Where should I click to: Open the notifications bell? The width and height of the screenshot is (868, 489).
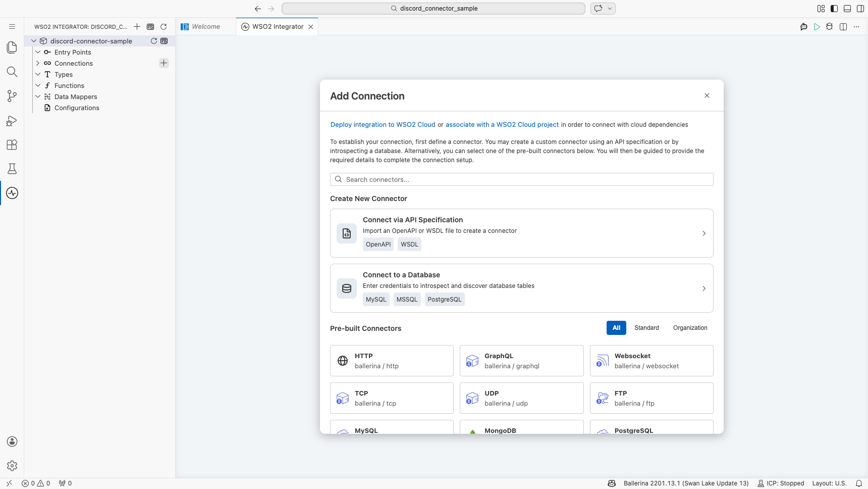pos(859,483)
